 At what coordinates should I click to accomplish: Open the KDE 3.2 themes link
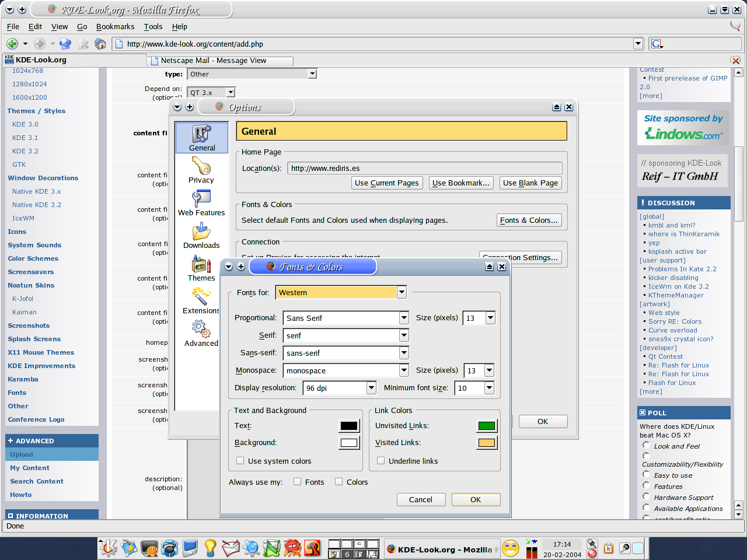coord(25,151)
